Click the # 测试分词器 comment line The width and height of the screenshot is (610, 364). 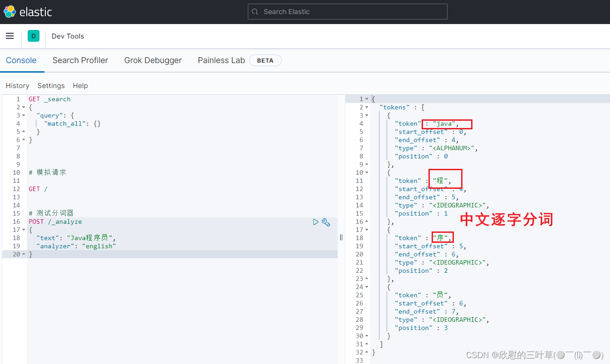point(51,213)
